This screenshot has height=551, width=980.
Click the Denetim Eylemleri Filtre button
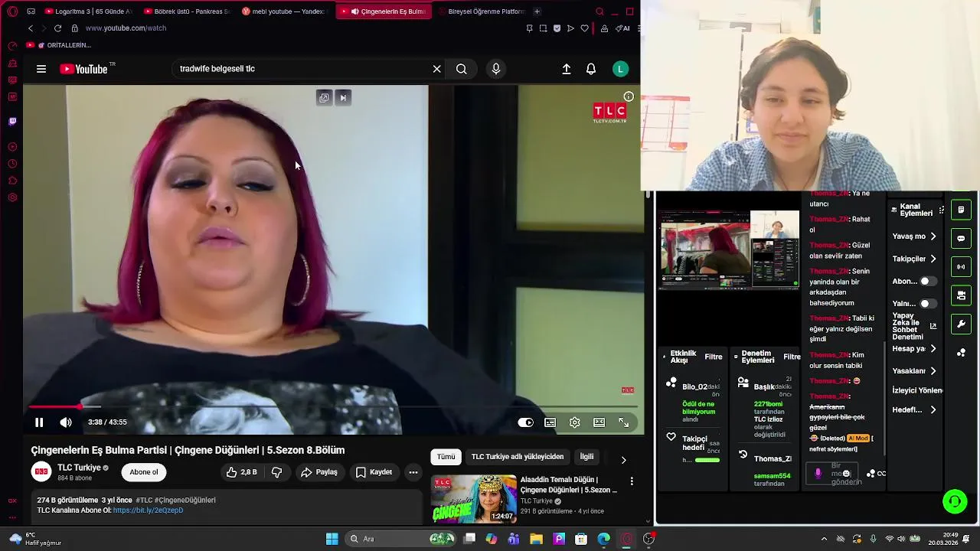tap(792, 357)
